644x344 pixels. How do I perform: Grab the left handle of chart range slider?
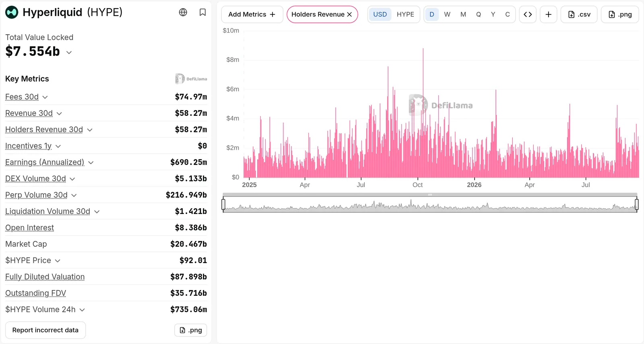click(x=223, y=204)
